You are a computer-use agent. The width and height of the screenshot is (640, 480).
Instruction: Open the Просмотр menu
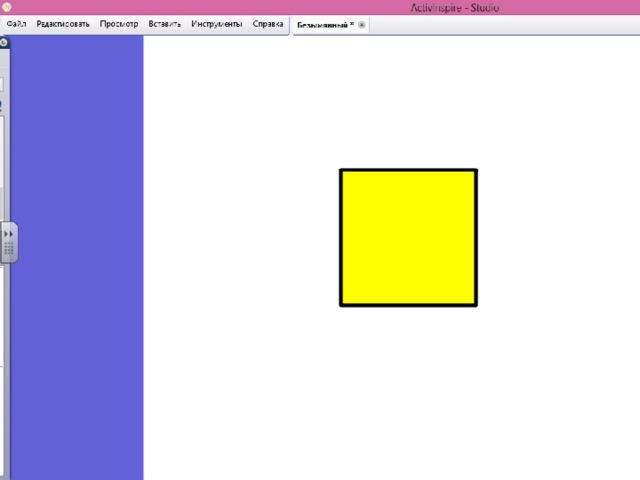click(119, 24)
